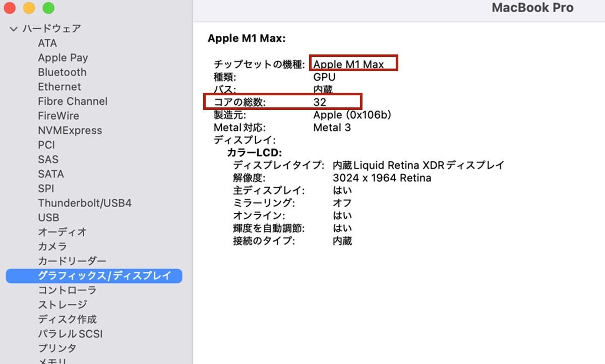Select ATA in the sidebar
The image size is (605, 364).
[x=47, y=43]
